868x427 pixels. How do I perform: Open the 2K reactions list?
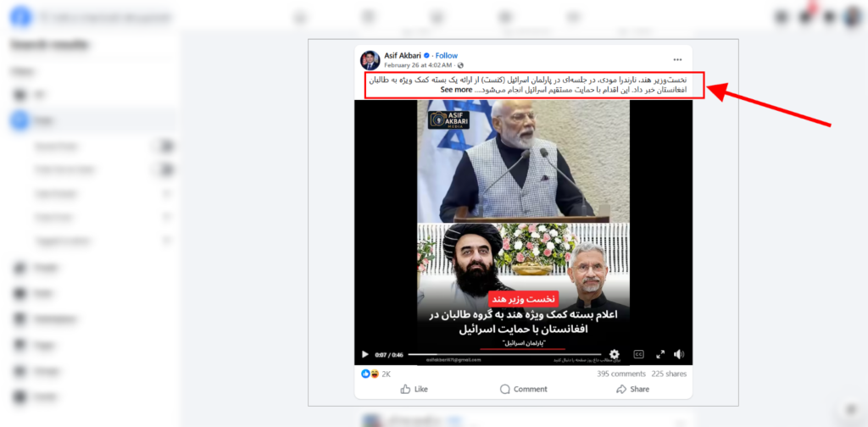point(376,374)
